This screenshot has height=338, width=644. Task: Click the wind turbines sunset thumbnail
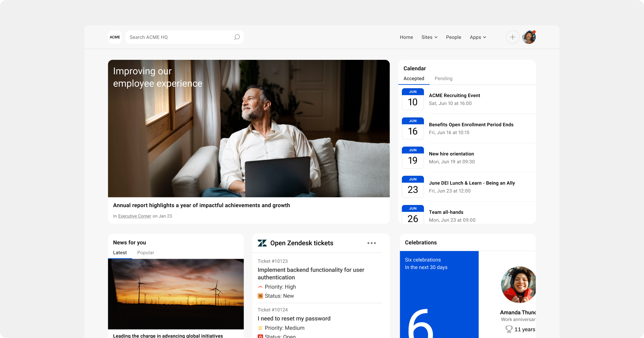tap(176, 294)
